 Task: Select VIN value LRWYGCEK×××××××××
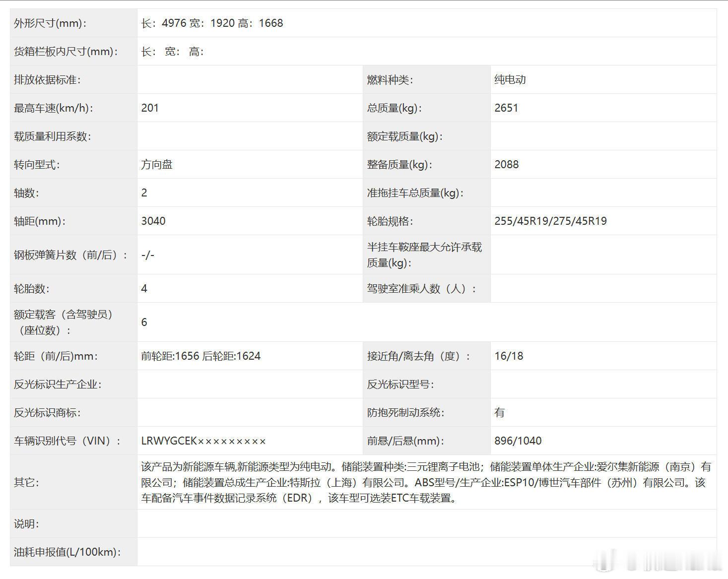pos(203,441)
